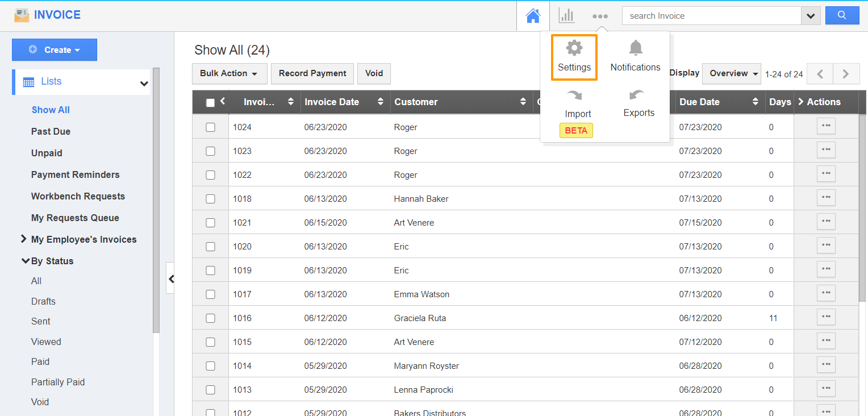Open the Bulk Action dropdown
The image size is (868, 416).
click(229, 73)
